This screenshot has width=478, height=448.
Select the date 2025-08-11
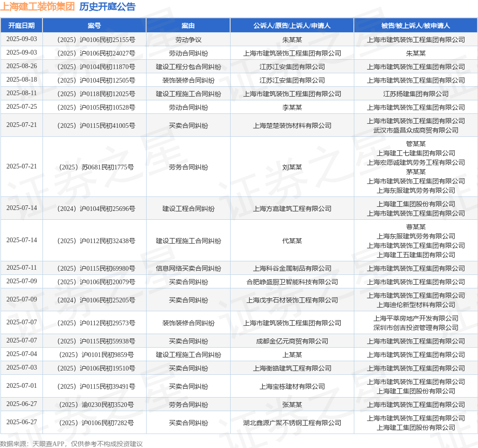coord(21,93)
